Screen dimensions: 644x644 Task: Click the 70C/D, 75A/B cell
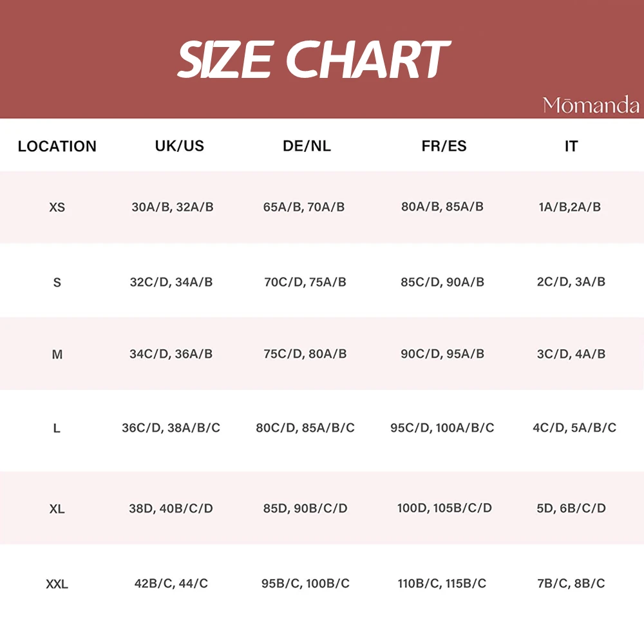305,282
